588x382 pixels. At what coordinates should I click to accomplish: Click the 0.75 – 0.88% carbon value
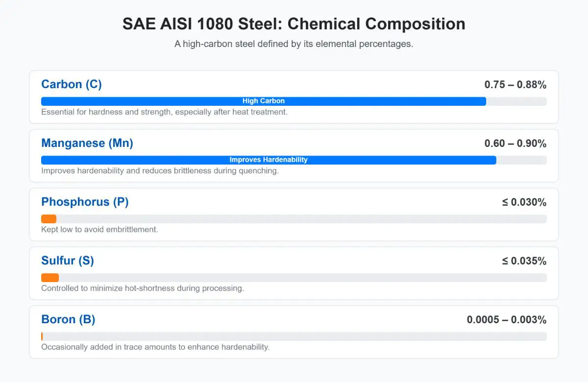[515, 85]
